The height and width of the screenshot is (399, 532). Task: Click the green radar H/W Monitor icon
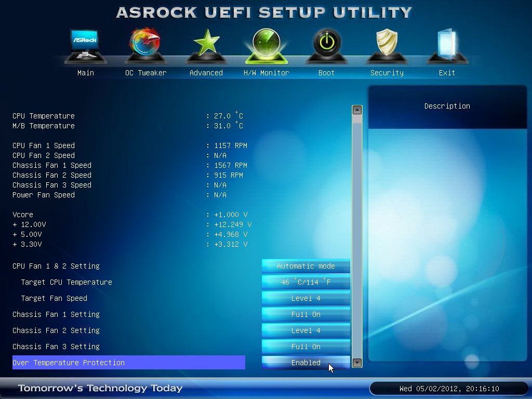(267, 46)
